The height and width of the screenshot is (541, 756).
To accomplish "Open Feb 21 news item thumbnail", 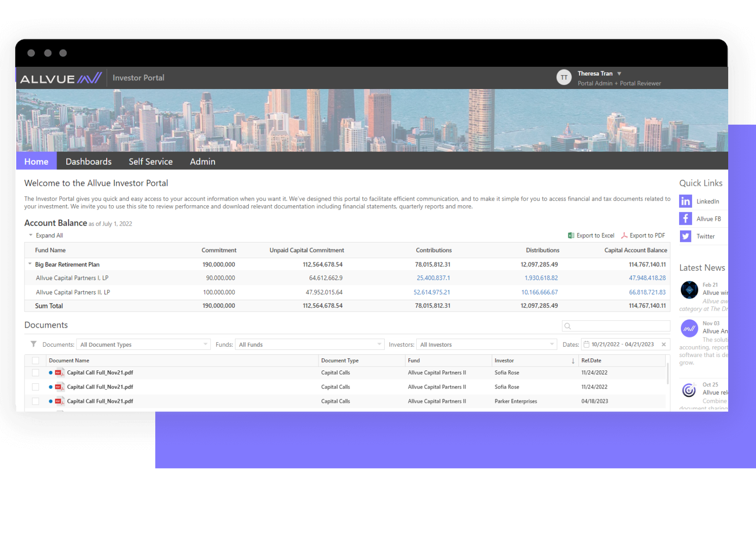I will tap(689, 290).
